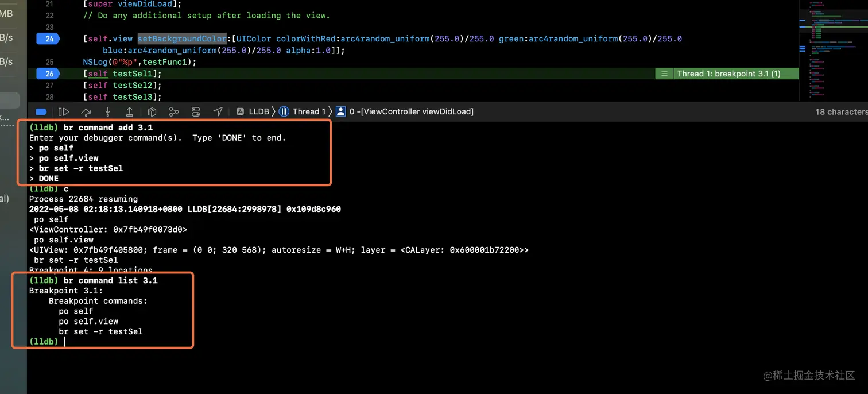Click the 'br command add 3.1' console line
The image size is (868, 394).
click(x=91, y=128)
